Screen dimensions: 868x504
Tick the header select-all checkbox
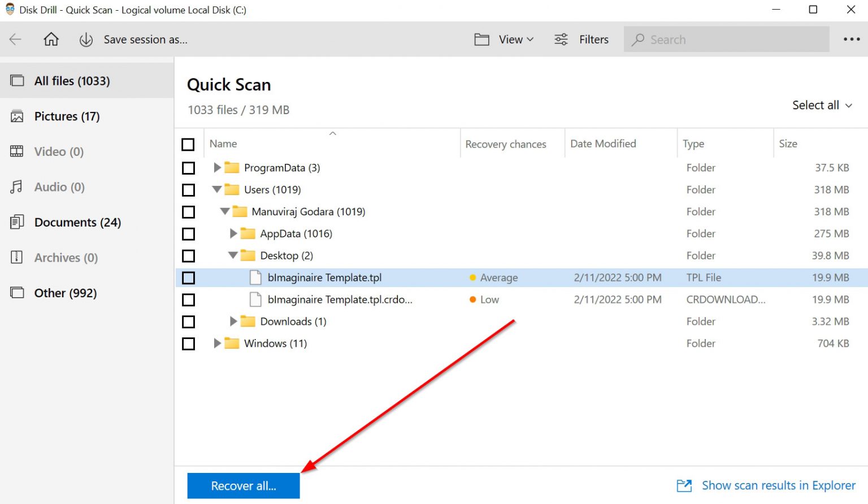pos(188,145)
